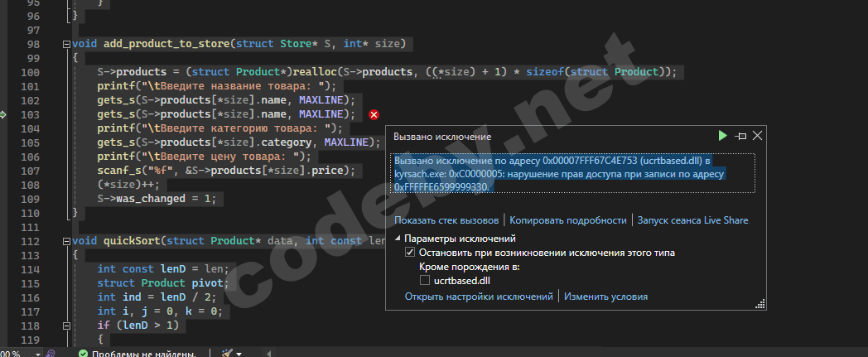Click the purple health indicator icon in status strip
Image resolution: width=868 pixels, height=357 pixels.
tap(51, 354)
